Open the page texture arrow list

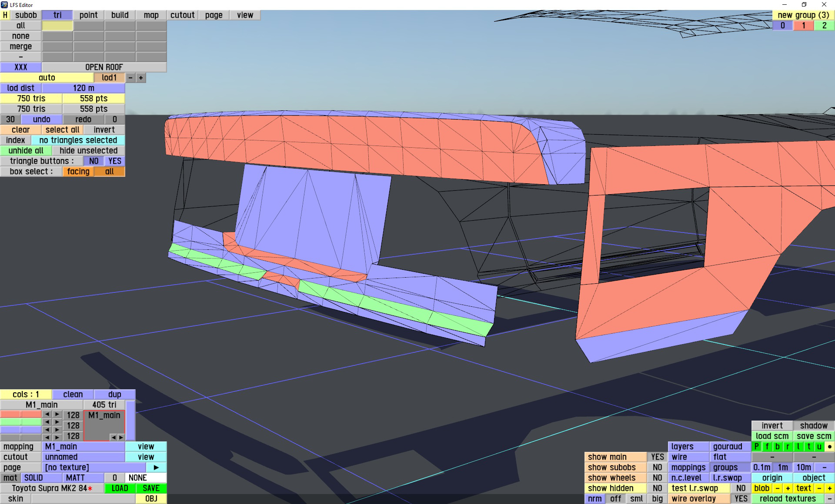pos(156,467)
